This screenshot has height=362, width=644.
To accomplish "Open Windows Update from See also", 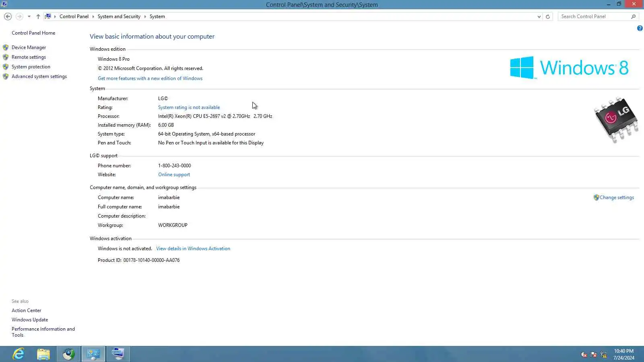I will pyautogui.click(x=30, y=320).
